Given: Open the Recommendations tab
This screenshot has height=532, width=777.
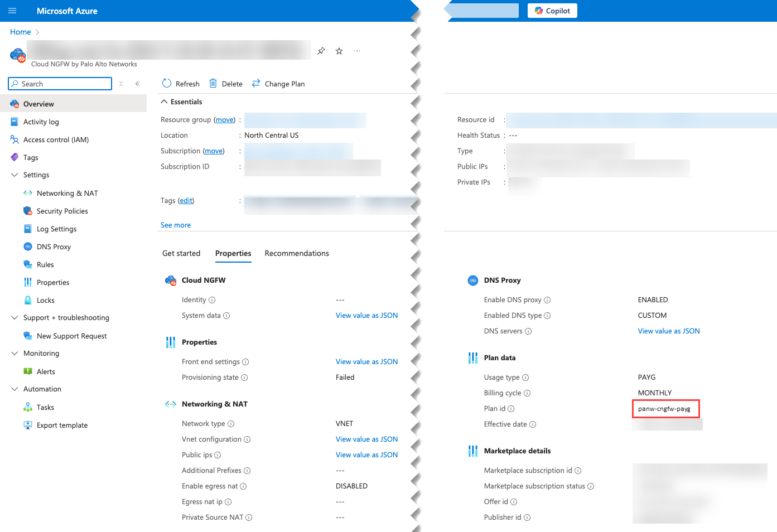Looking at the screenshot, I should pyautogui.click(x=297, y=253).
